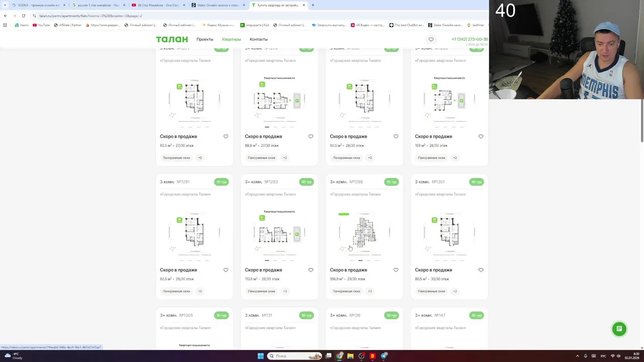Expand +3 features tag on apartment №1293
This screenshot has height=362, width=644.
click(x=285, y=291)
